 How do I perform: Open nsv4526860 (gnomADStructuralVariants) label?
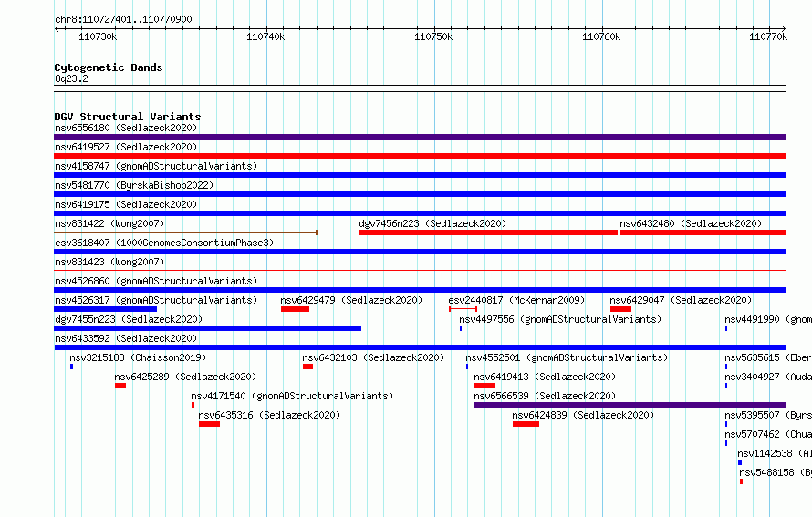pyautogui.click(x=156, y=281)
